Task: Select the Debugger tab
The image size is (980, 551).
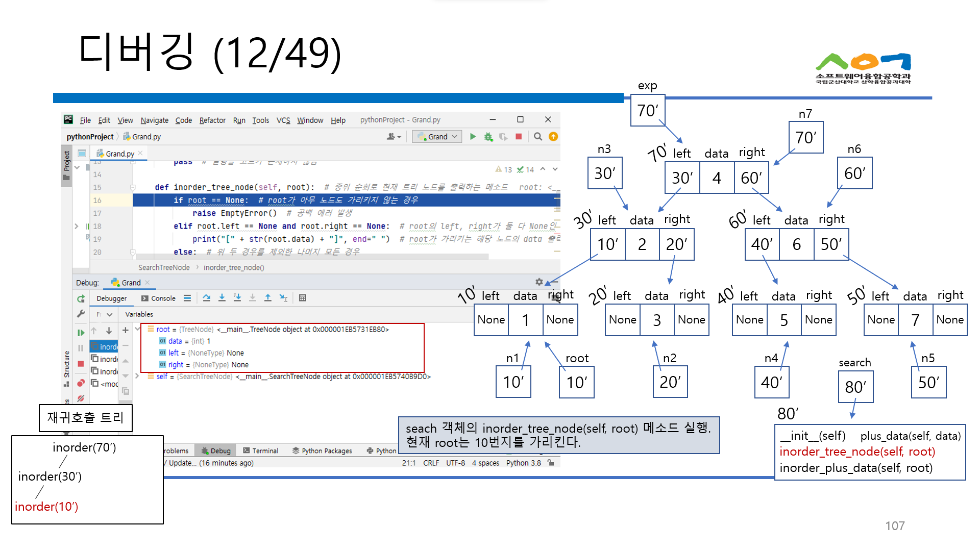Action: click(112, 298)
